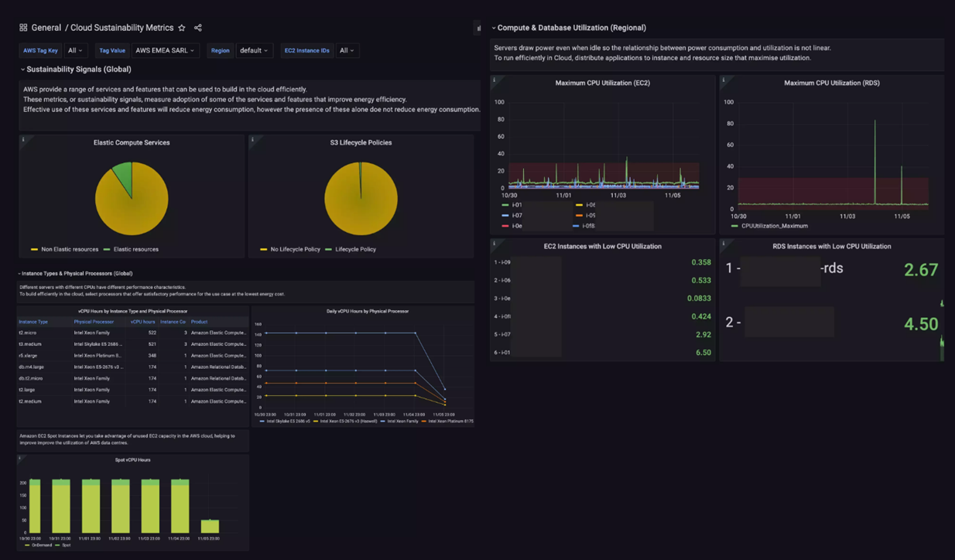
Task: Sort table by vCPU hours column header
Action: [x=142, y=322]
